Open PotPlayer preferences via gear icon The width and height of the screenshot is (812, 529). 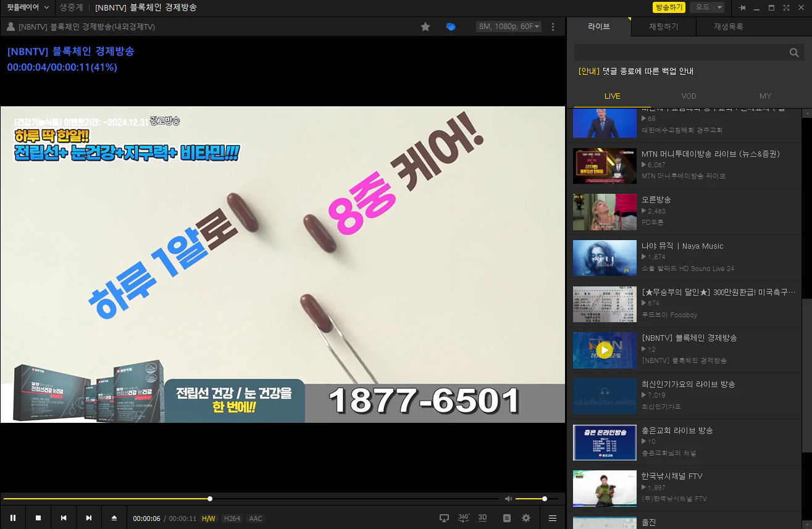click(x=525, y=518)
